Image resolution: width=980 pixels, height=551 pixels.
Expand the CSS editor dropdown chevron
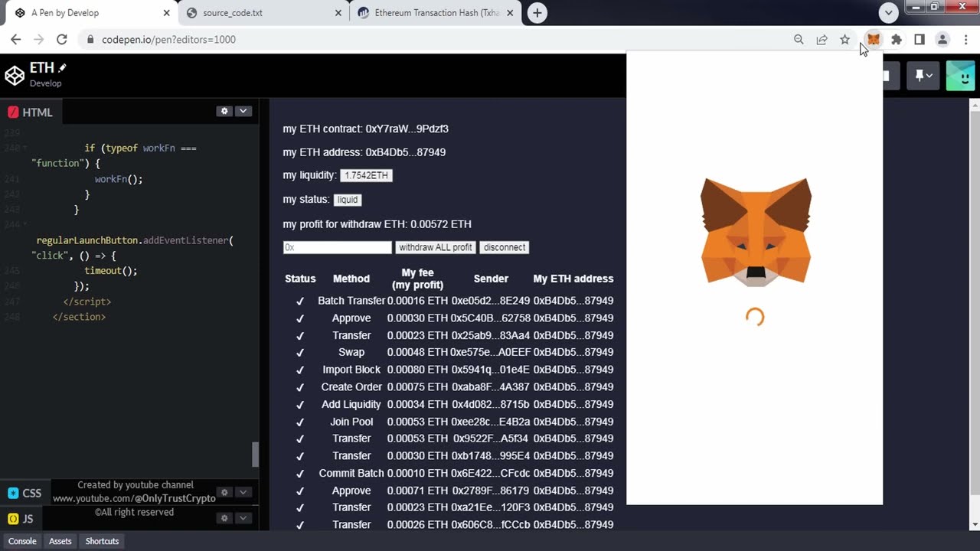pos(243,492)
